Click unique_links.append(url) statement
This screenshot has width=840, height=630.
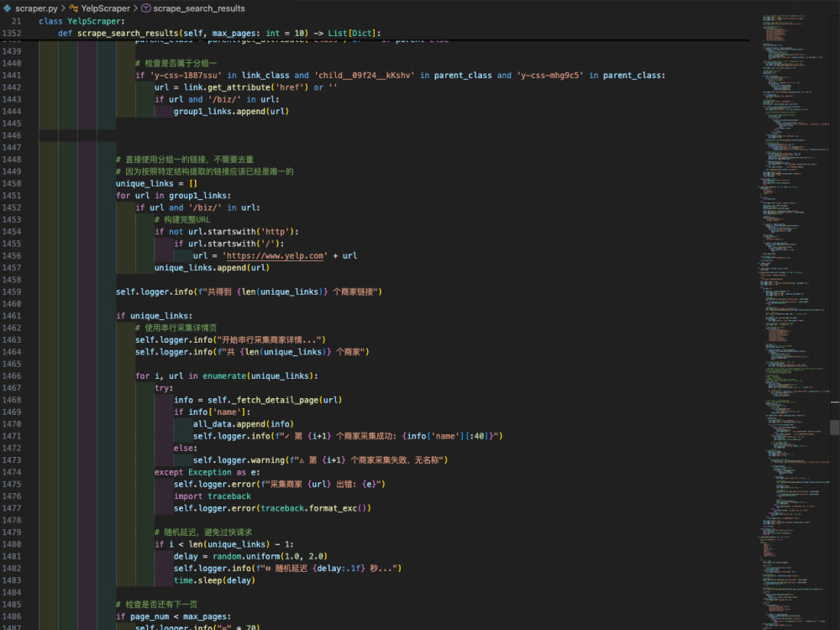pos(213,267)
